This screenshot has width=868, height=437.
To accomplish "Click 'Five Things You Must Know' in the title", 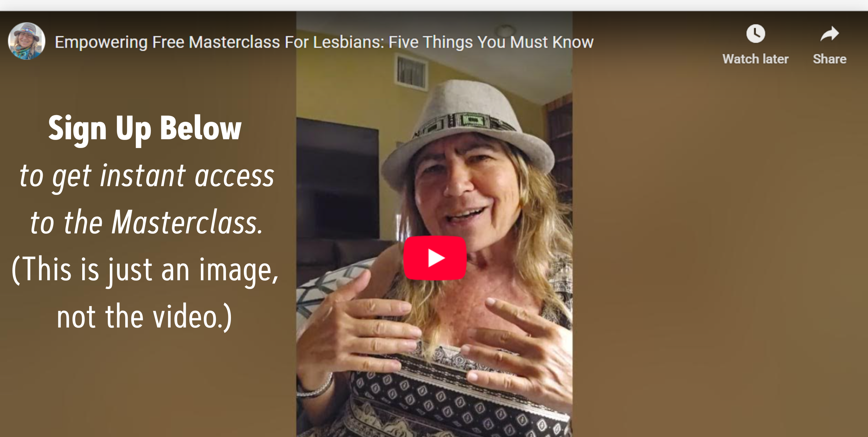I will coord(491,42).
